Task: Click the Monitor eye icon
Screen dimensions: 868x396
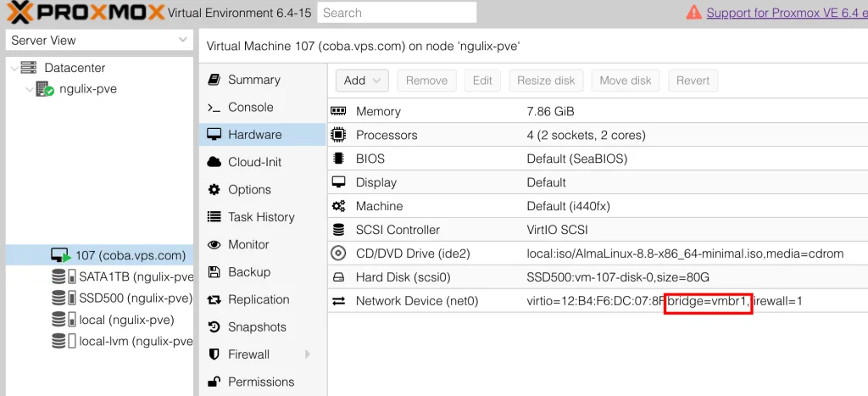Action: (214, 245)
